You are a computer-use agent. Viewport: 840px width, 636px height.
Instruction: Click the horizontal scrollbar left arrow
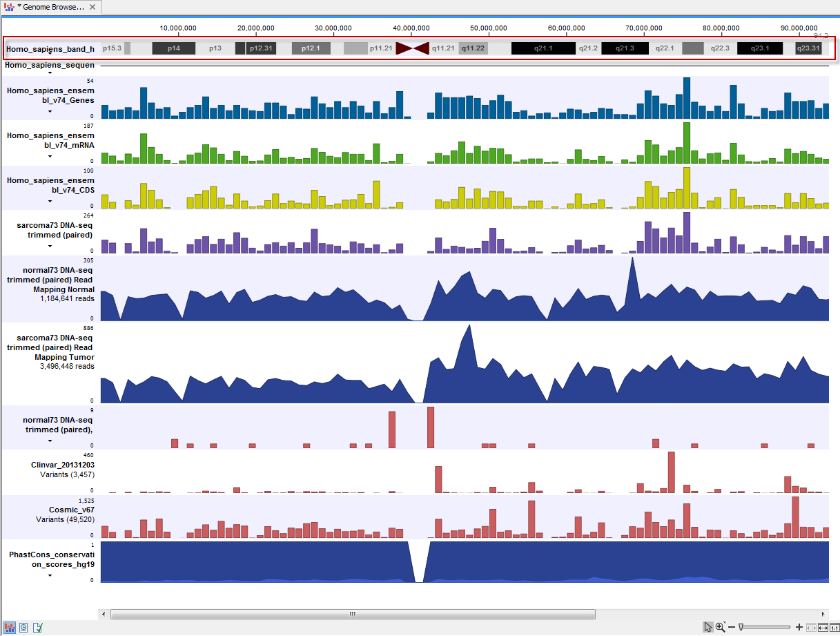click(x=104, y=614)
